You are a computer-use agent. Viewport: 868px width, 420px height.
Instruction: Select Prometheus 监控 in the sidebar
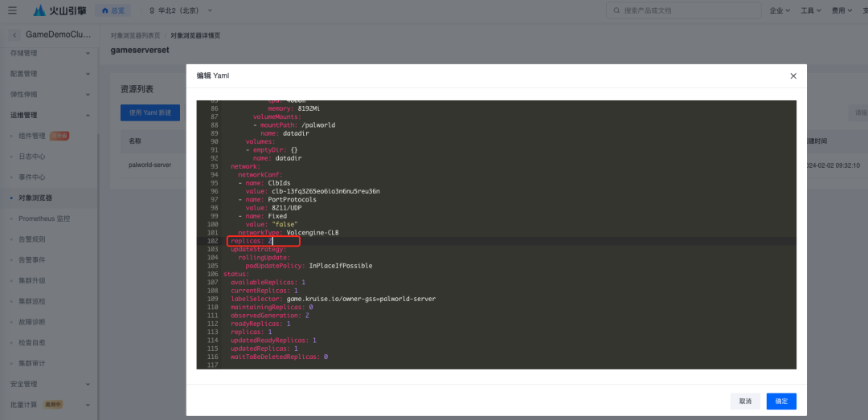coord(44,218)
